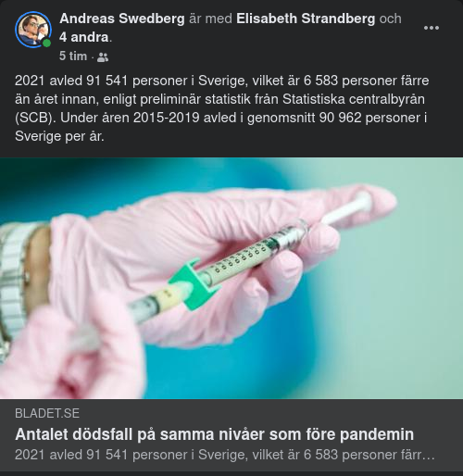Click 'Statistiska centralbyrån' in the post text
The width and height of the screenshot is (463, 476).
354,99
